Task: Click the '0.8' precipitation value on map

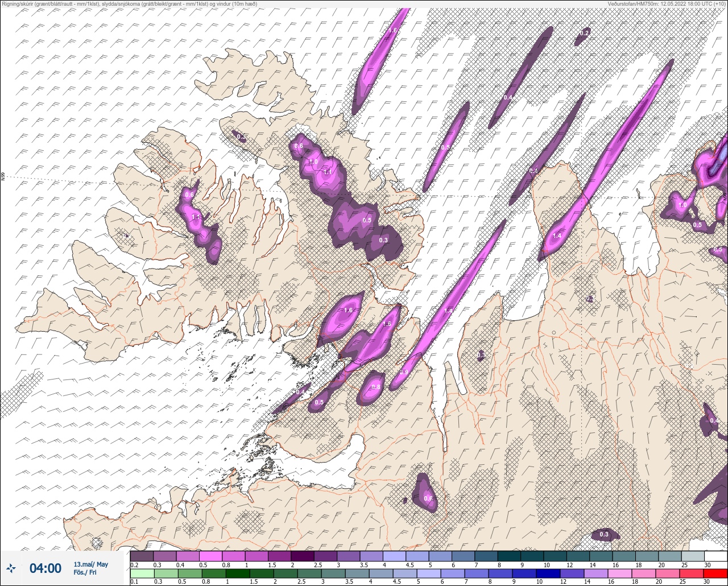Action: (375, 387)
